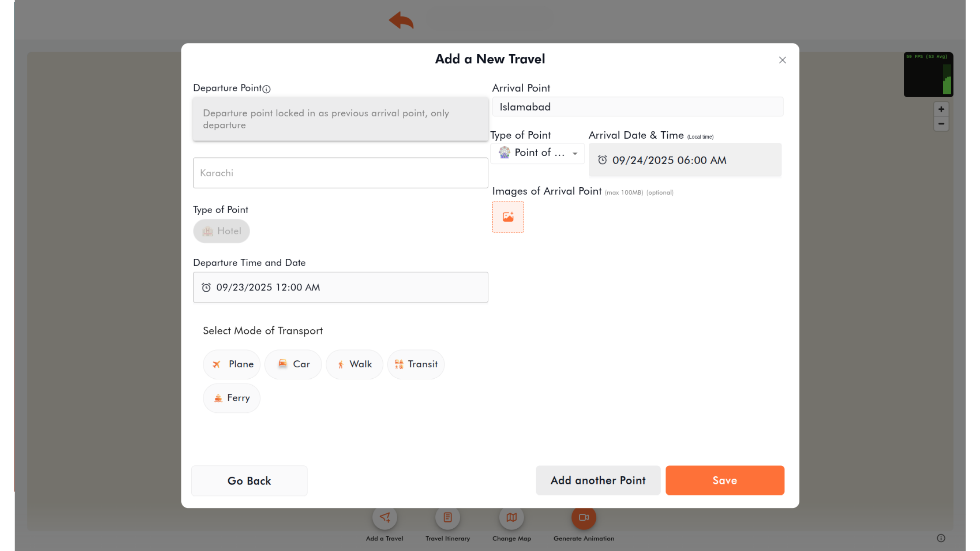
Task: Open the Departure Time and Date picker
Action: point(340,287)
